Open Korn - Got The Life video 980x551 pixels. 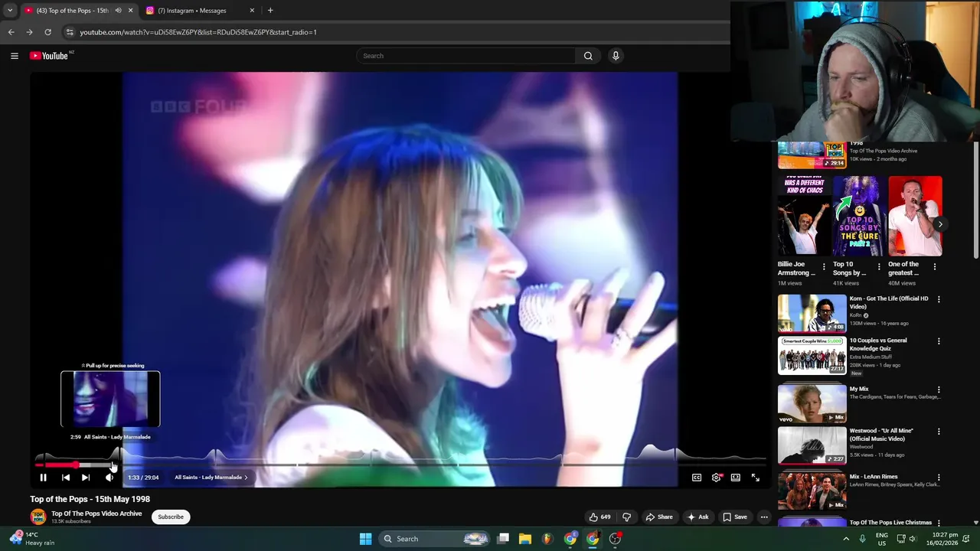[x=812, y=313]
